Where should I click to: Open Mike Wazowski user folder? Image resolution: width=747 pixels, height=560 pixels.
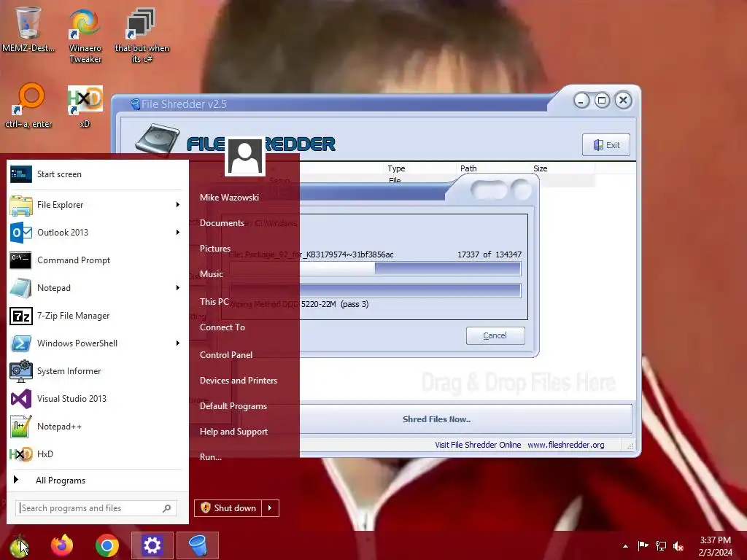(229, 197)
